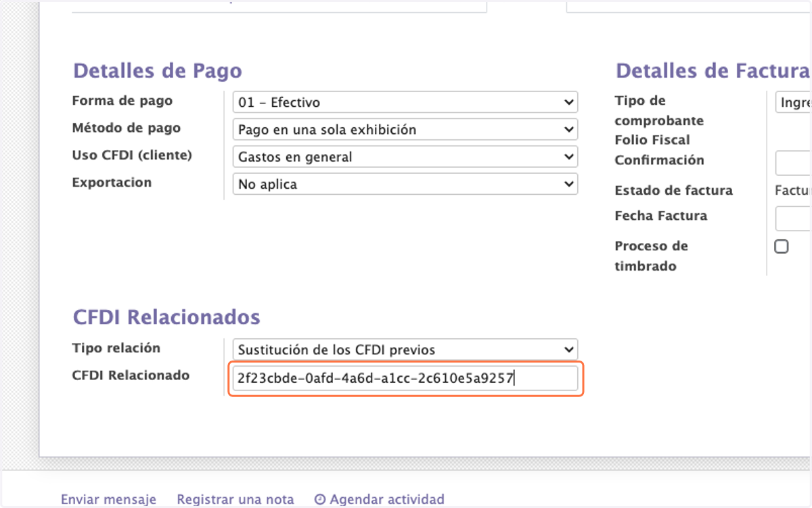Click the Exportacion label
This screenshot has width=812, height=508.
pos(112,183)
